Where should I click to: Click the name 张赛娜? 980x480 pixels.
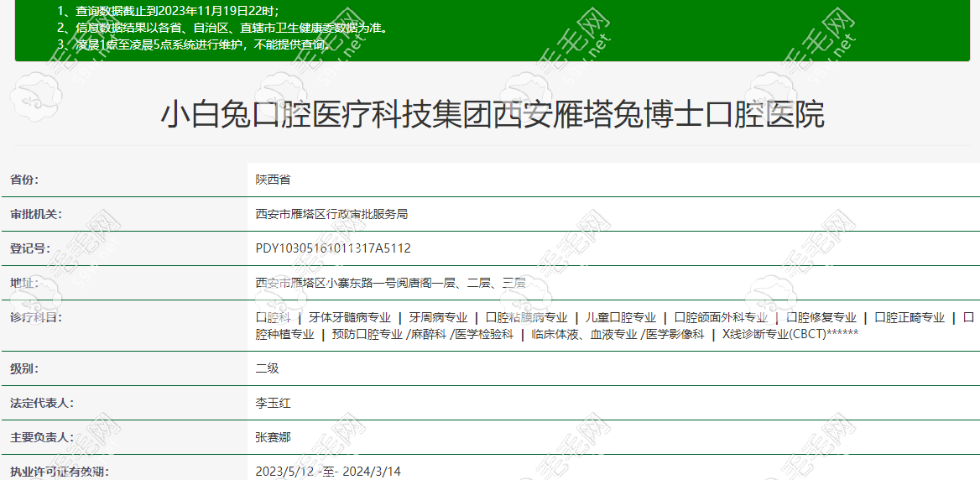(x=274, y=437)
